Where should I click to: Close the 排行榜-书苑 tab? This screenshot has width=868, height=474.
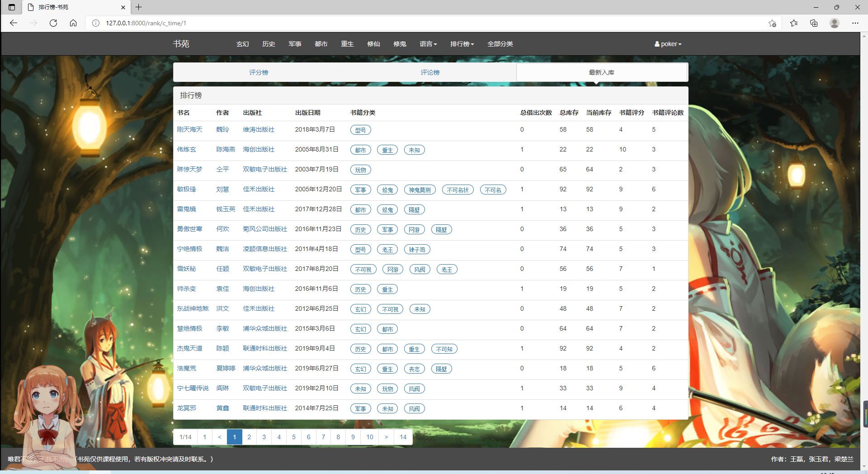coord(123,7)
